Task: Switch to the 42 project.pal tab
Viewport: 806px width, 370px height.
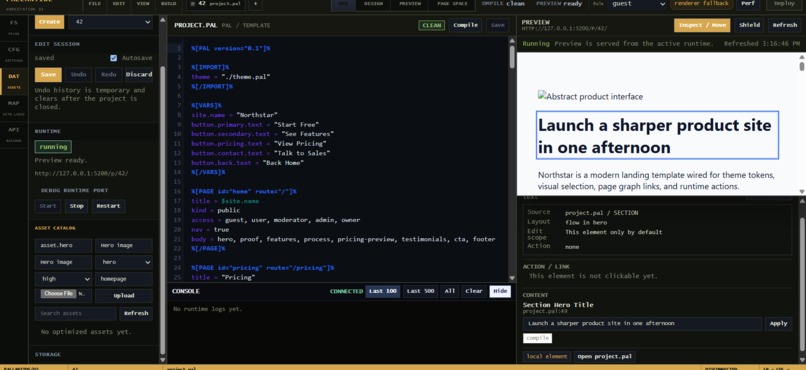Action: point(216,4)
